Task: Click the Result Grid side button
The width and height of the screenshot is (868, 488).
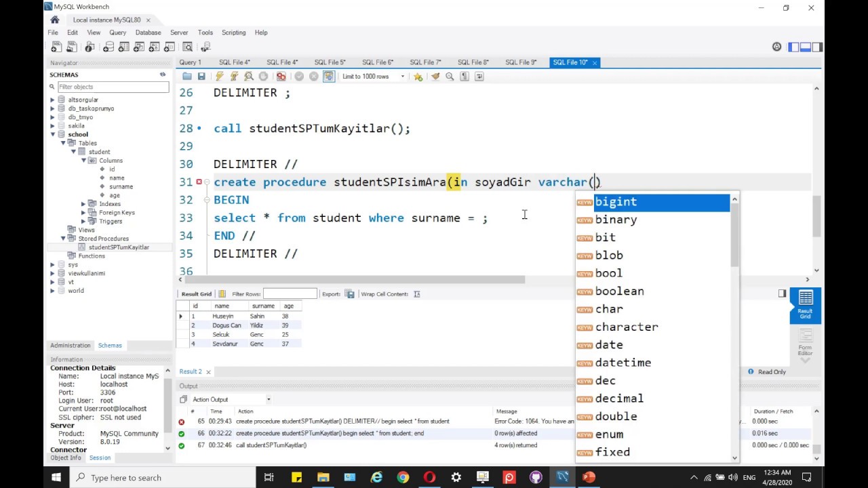Action: click(x=806, y=305)
